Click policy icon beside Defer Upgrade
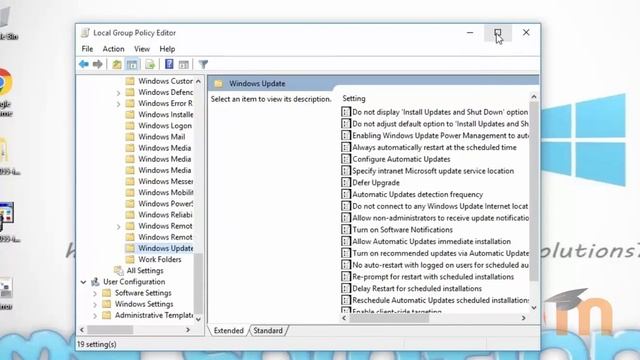The image size is (640, 360). coord(346,182)
